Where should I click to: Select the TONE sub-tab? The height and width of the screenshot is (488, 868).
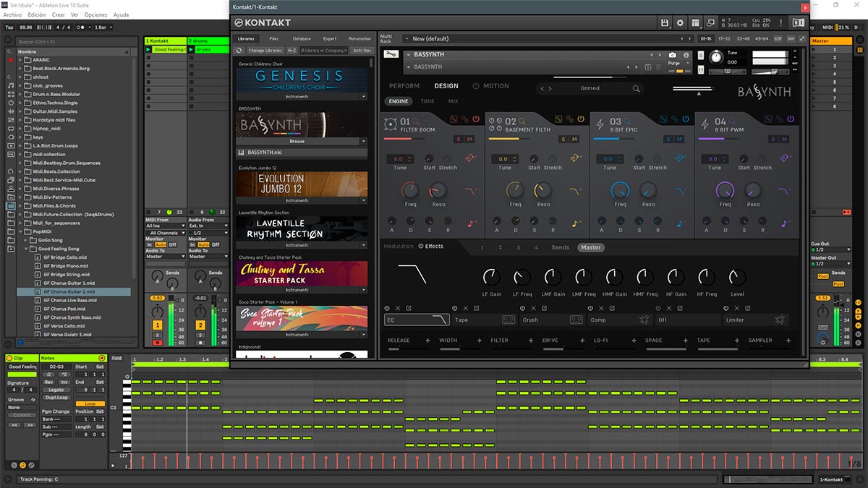click(427, 101)
